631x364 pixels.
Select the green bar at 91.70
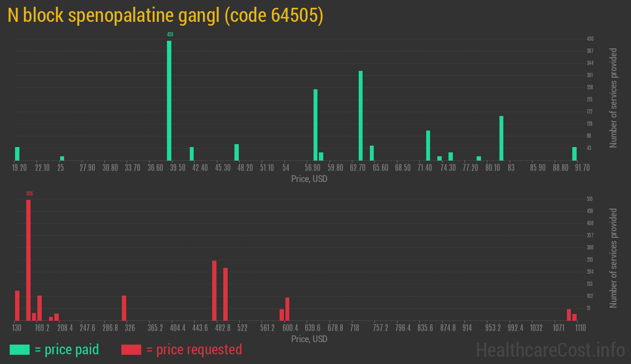click(574, 154)
